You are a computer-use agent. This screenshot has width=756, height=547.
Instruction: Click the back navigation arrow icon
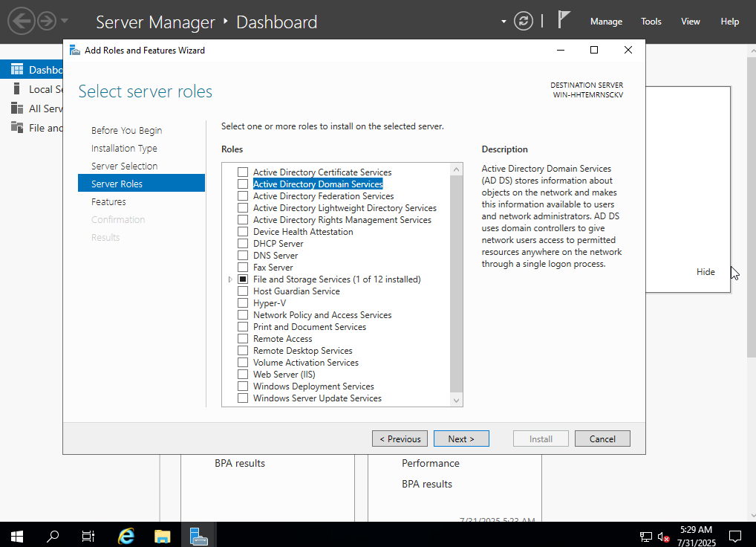point(22,21)
